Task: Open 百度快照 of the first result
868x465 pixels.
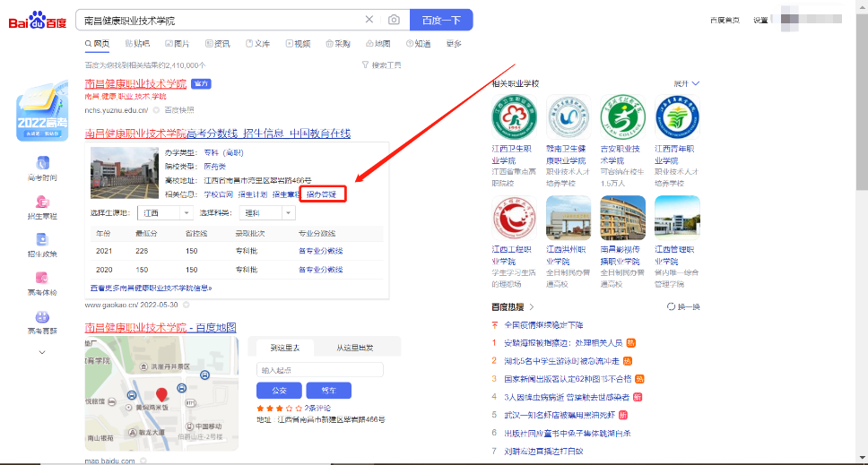Action: [x=179, y=110]
